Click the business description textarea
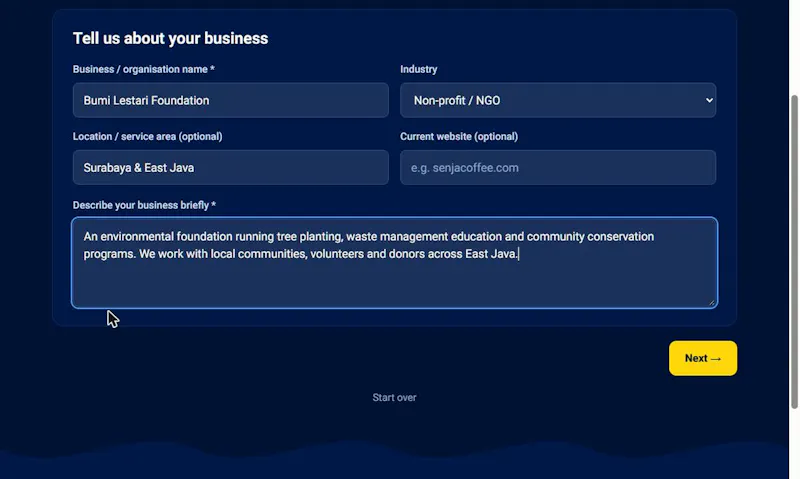This screenshot has height=479, width=800. [x=394, y=263]
